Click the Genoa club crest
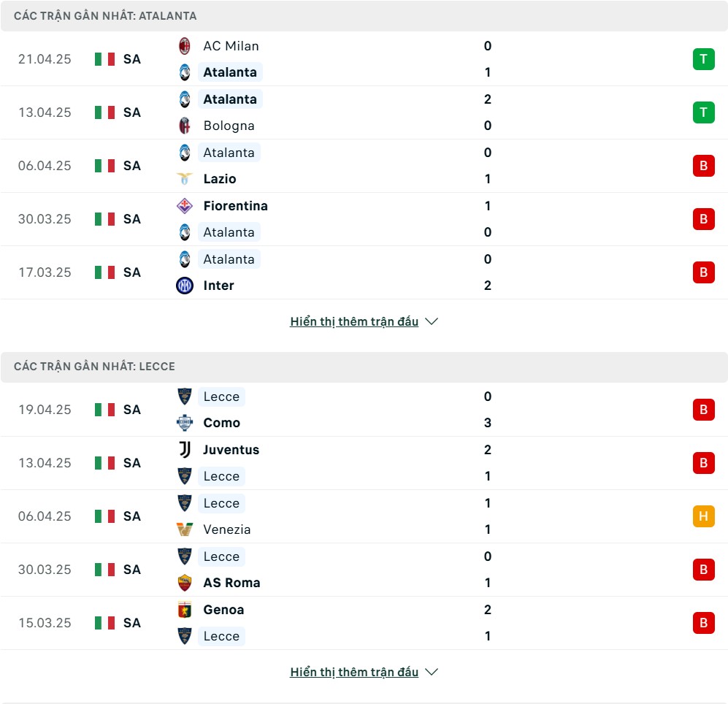 185,609
